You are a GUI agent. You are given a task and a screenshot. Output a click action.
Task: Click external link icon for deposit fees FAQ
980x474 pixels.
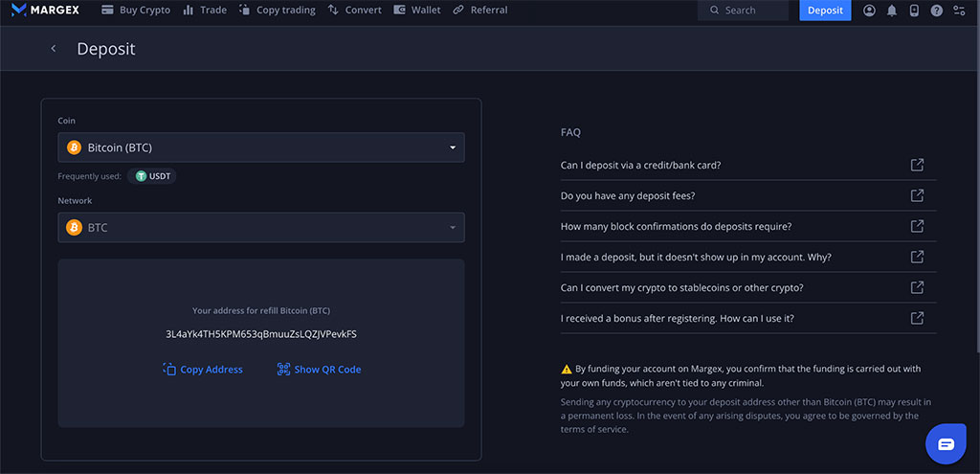pos(917,195)
